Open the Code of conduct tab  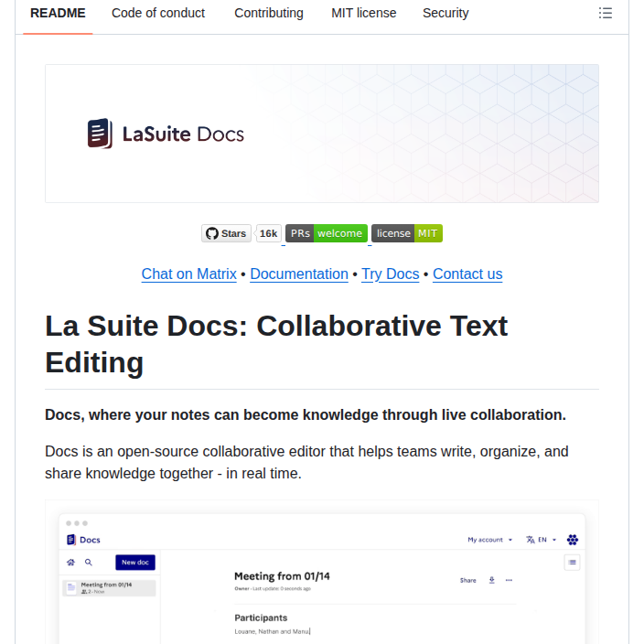[158, 13]
